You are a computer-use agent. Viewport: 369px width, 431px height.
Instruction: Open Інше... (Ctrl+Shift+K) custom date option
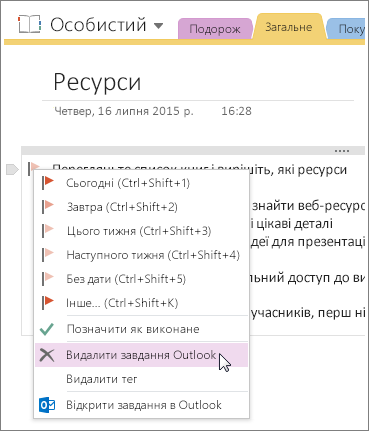click(x=141, y=303)
